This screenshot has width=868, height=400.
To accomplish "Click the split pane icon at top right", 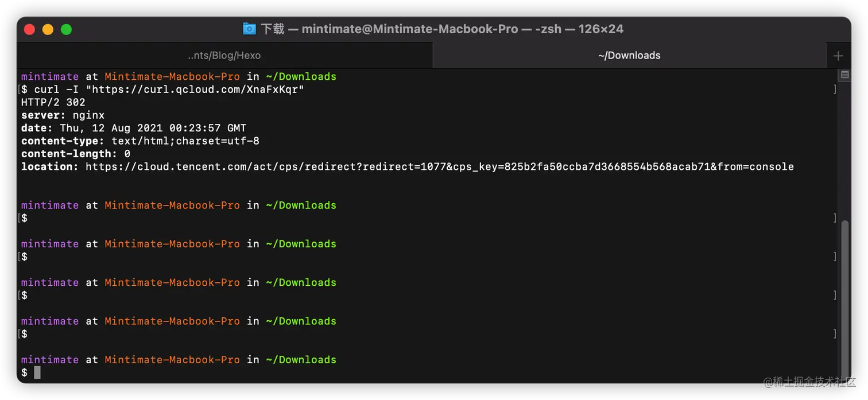I will click(844, 75).
